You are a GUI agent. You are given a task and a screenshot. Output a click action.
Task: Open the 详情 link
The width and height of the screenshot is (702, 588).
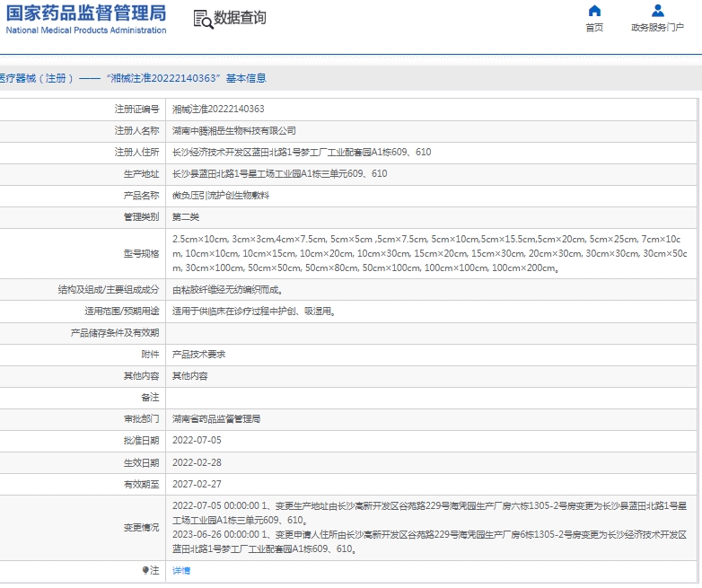pos(181,570)
